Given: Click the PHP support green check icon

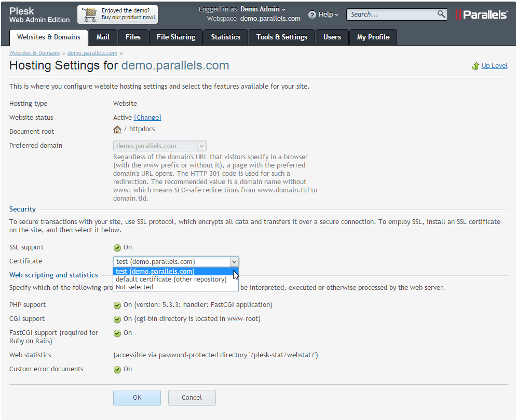Looking at the screenshot, I should (x=117, y=305).
